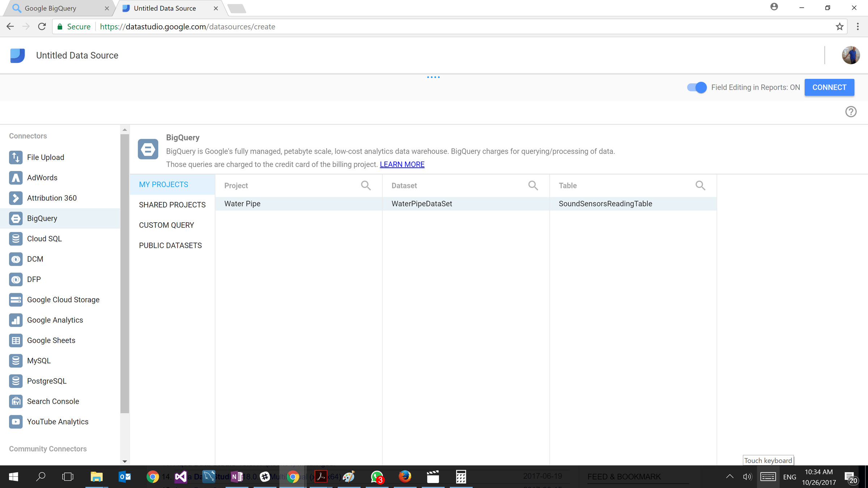Open Windows taskbar search
868x488 pixels.
[x=41, y=477]
